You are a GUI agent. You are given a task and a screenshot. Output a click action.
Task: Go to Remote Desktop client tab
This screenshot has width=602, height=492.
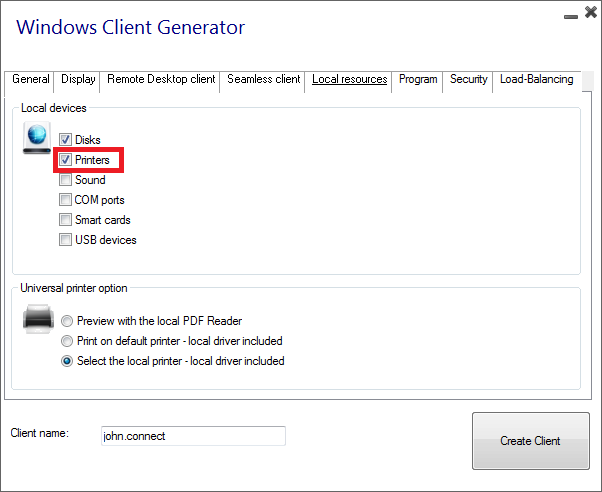coord(161,80)
